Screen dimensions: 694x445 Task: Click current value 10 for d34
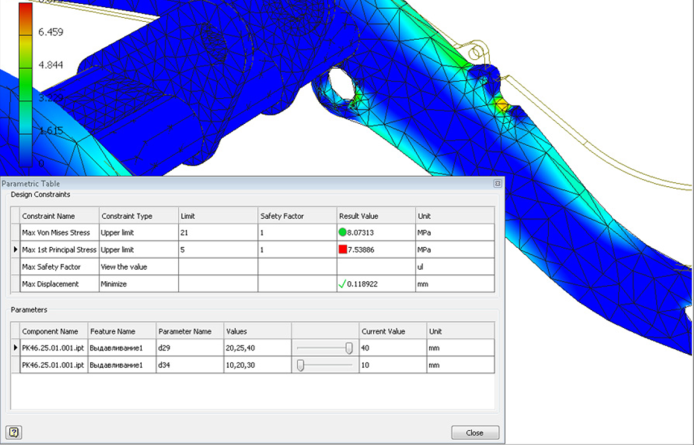(393, 365)
